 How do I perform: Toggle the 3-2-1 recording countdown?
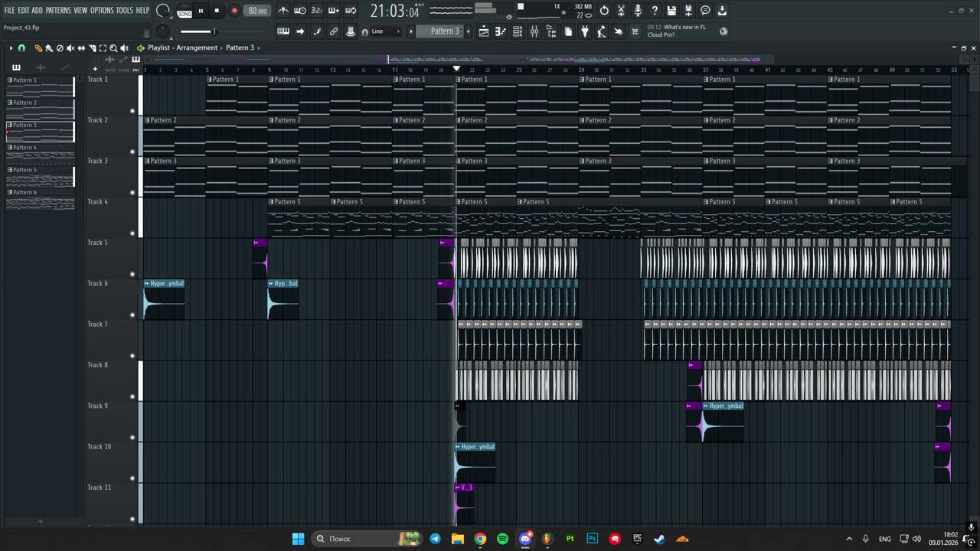[x=317, y=11]
